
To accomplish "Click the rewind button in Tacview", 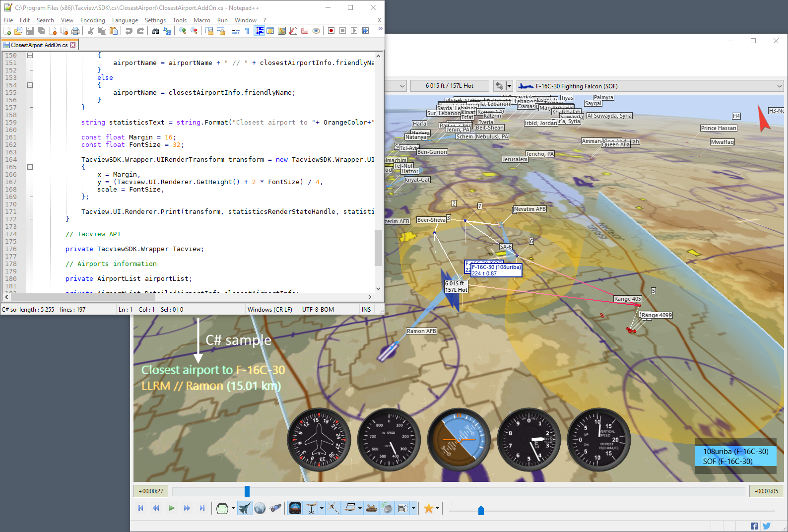I will [156, 508].
